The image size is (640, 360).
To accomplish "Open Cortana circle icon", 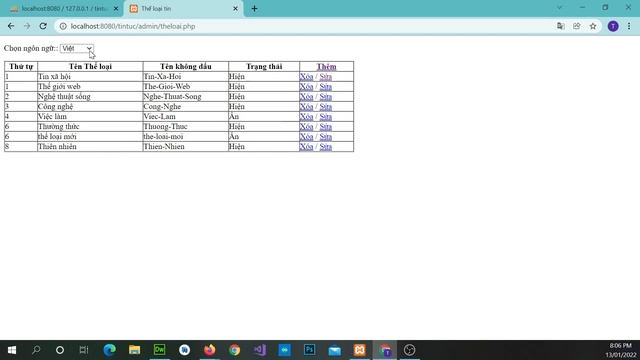I will pyautogui.click(x=60, y=350).
